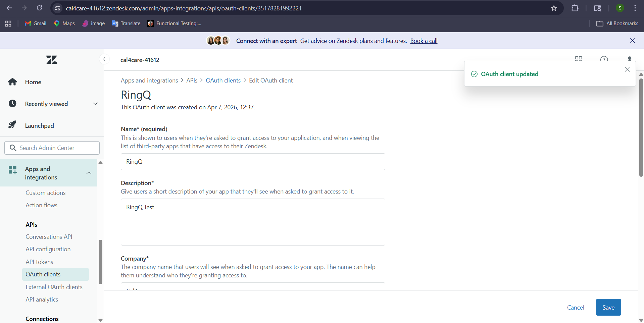The width and height of the screenshot is (644, 323).
Task: Click the browser address bar URL
Action: (x=184, y=8)
